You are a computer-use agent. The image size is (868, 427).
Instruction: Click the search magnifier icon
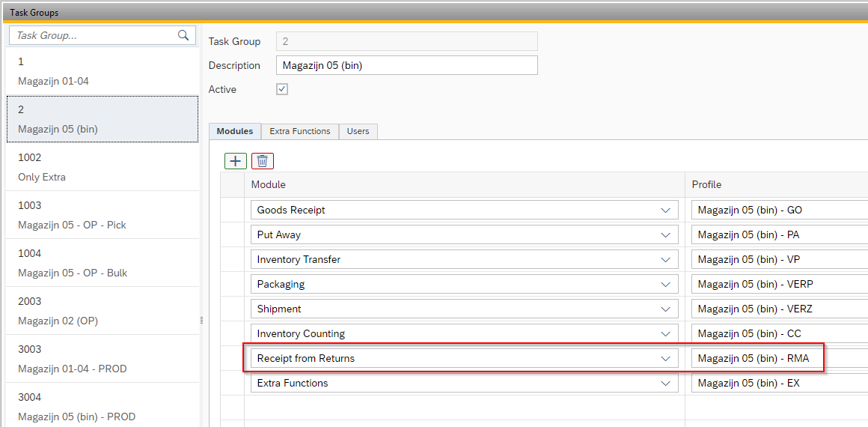[183, 35]
